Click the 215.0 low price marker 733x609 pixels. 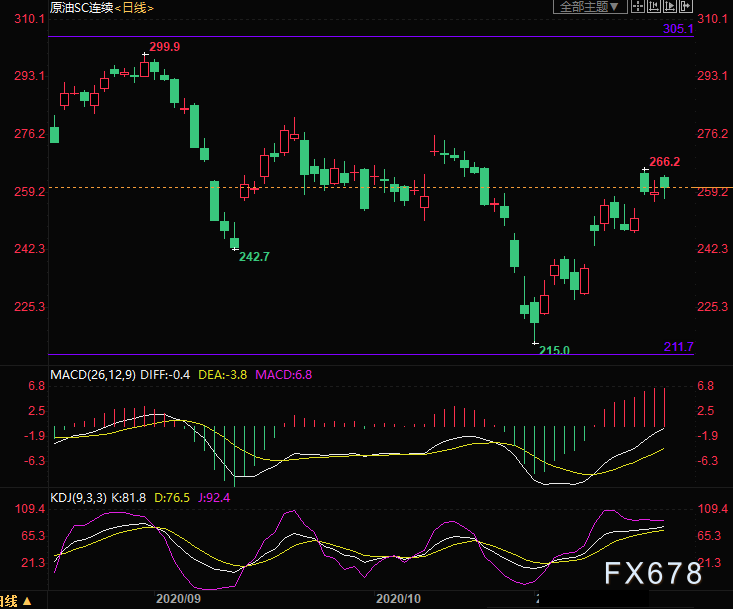554,350
